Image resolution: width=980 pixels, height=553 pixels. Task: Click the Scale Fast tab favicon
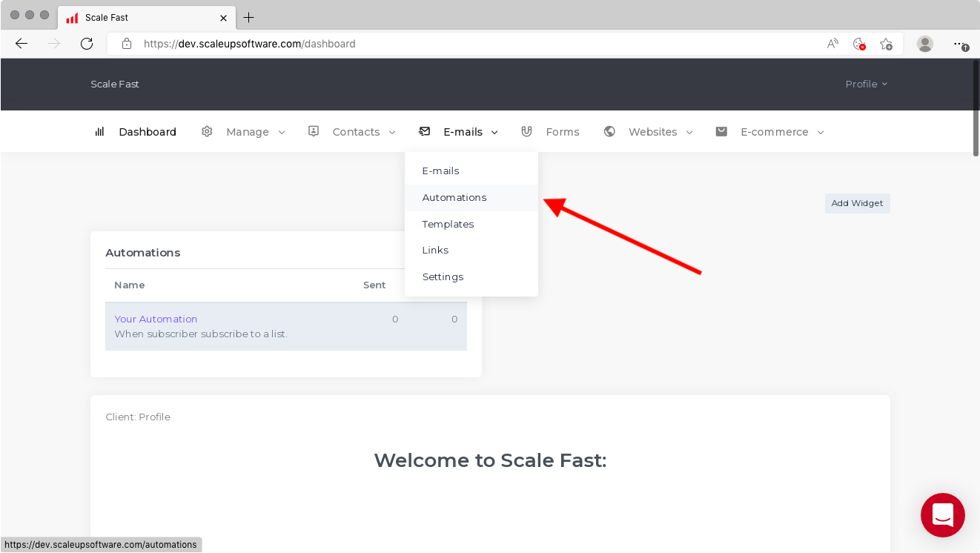click(72, 18)
